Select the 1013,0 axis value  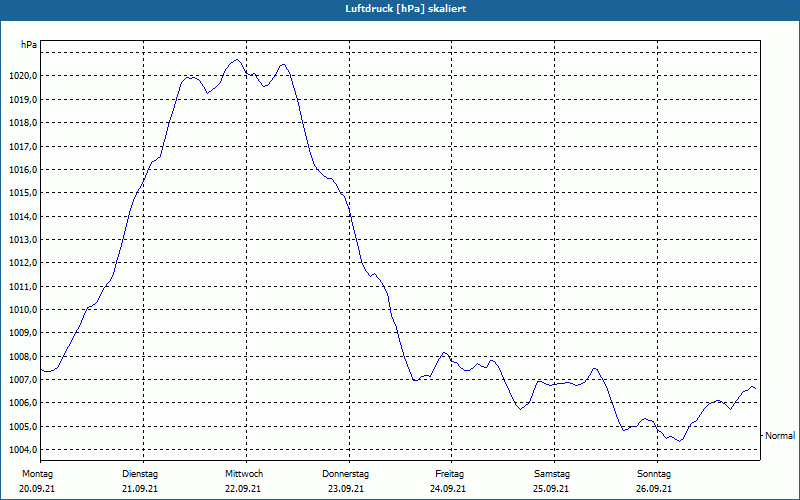pyautogui.click(x=23, y=240)
